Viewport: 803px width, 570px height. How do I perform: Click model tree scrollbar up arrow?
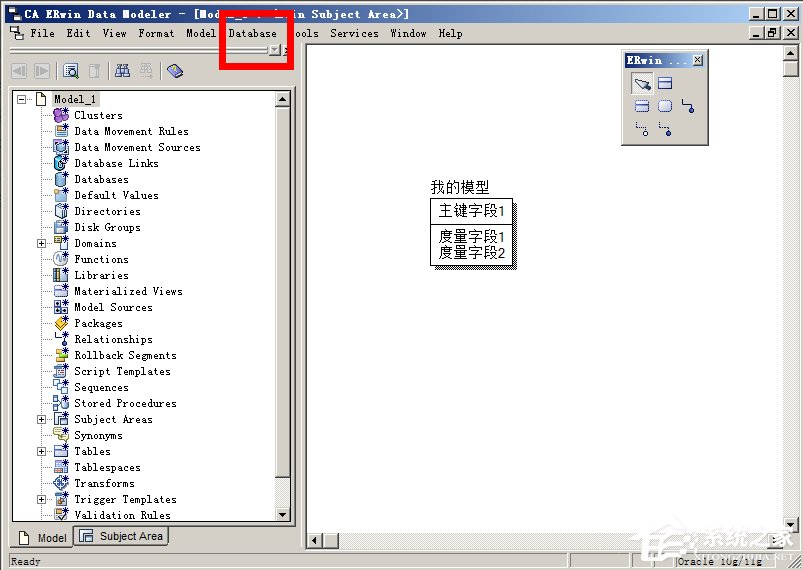(283, 99)
